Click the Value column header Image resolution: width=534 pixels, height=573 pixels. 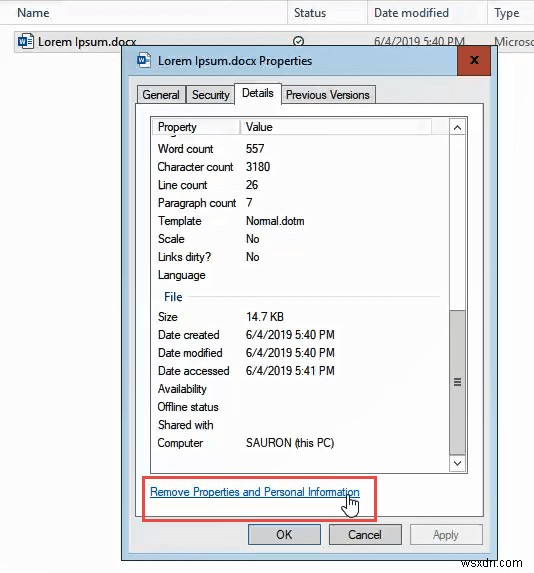[336, 127]
